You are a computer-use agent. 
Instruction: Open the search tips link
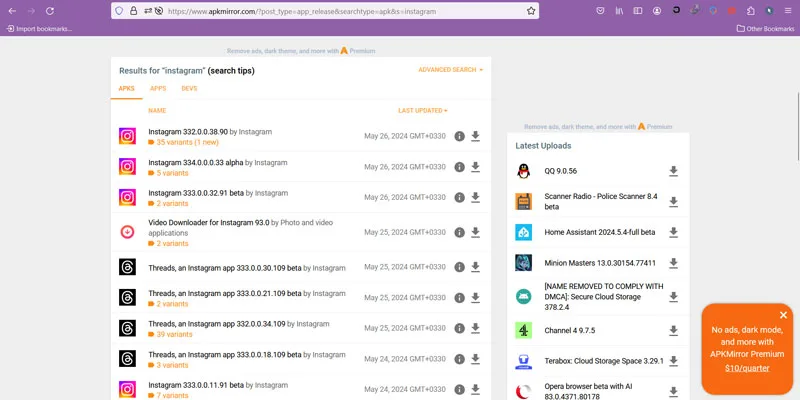(231, 70)
